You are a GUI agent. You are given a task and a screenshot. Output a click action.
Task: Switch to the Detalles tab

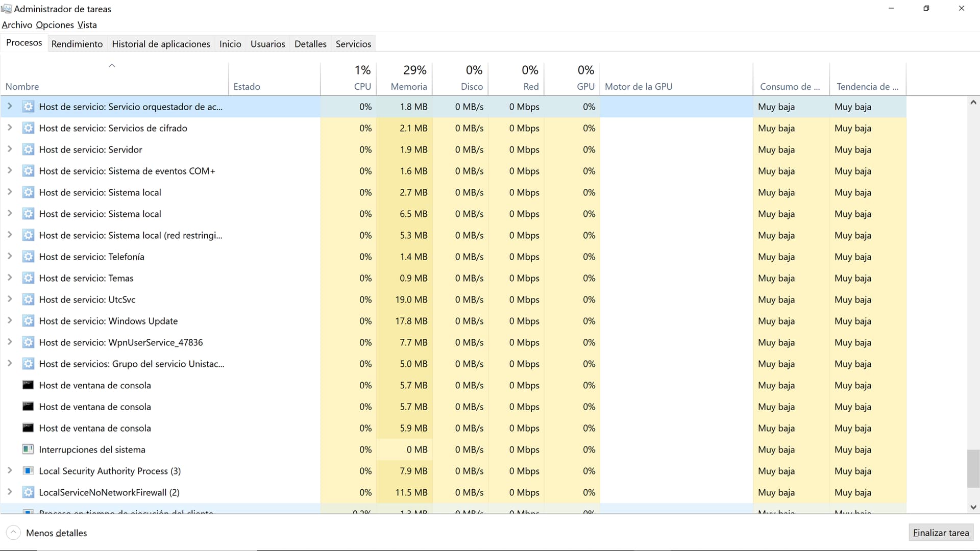(310, 44)
